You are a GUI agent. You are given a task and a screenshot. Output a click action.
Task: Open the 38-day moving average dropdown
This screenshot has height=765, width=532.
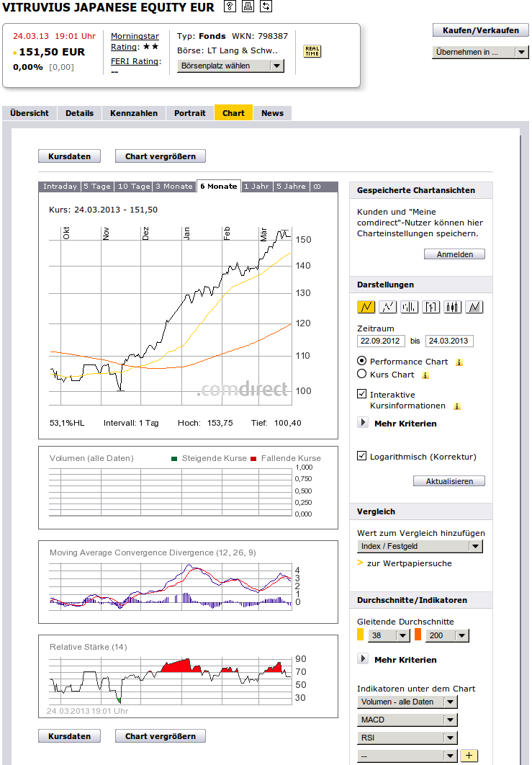coord(389,635)
